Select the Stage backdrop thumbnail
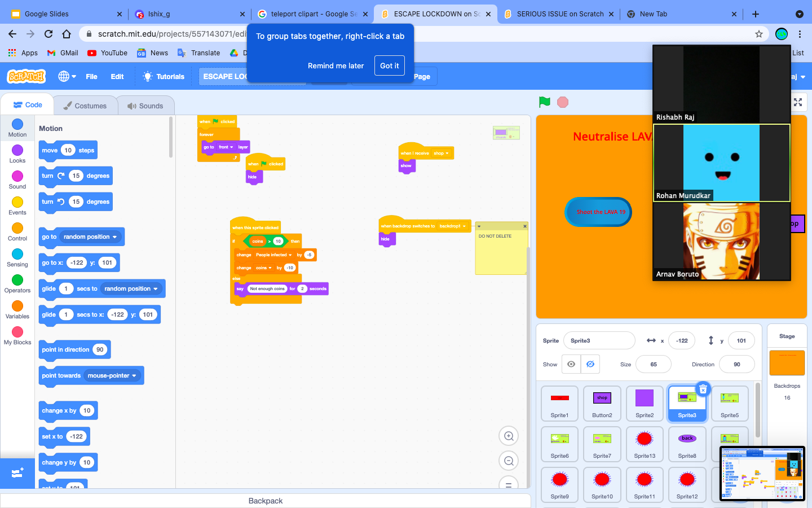 click(787, 363)
